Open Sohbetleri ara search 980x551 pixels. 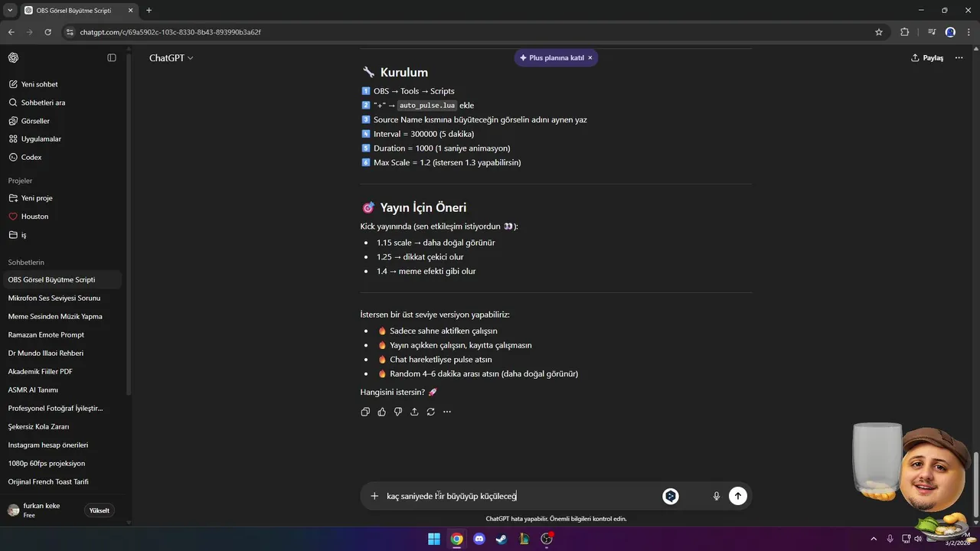(61, 103)
